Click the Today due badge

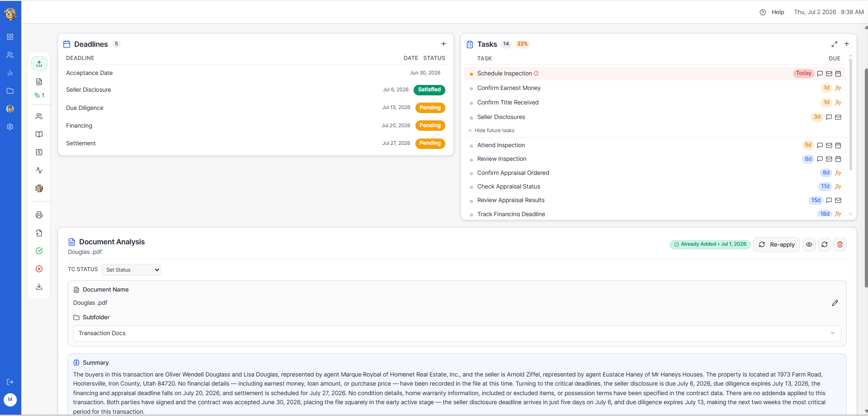(x=803, y=74)
